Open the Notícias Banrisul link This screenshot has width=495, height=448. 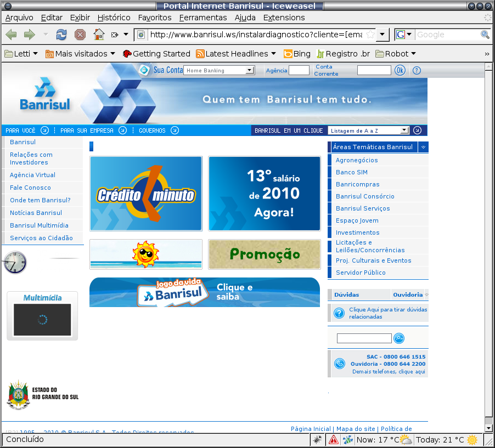[36, 213]
